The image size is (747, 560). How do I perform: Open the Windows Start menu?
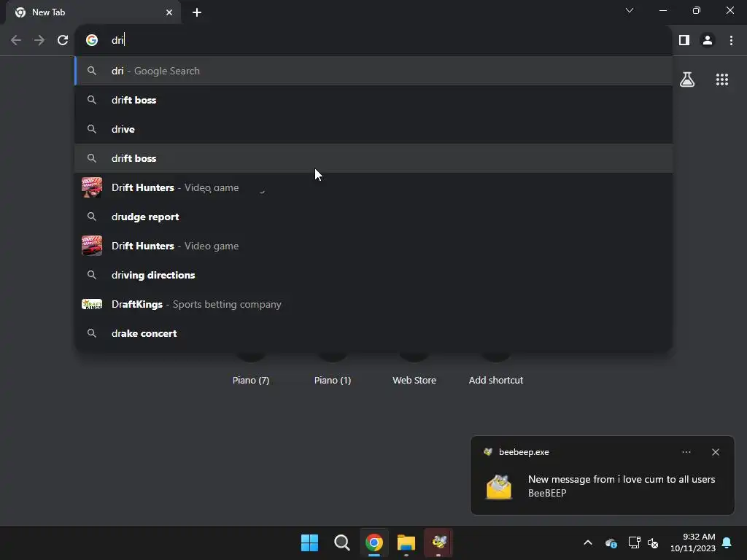(x=309, y=542)
